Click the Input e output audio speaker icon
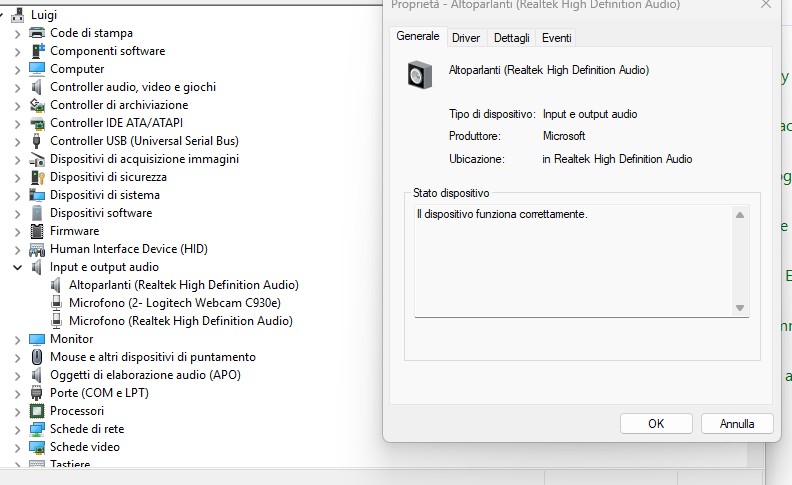This screenshot has width=792, height=485. [37, 267]
